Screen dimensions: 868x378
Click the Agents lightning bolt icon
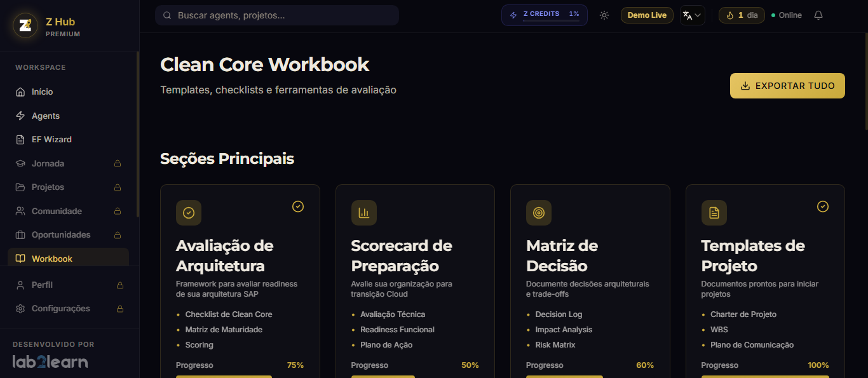coord(20,116)
